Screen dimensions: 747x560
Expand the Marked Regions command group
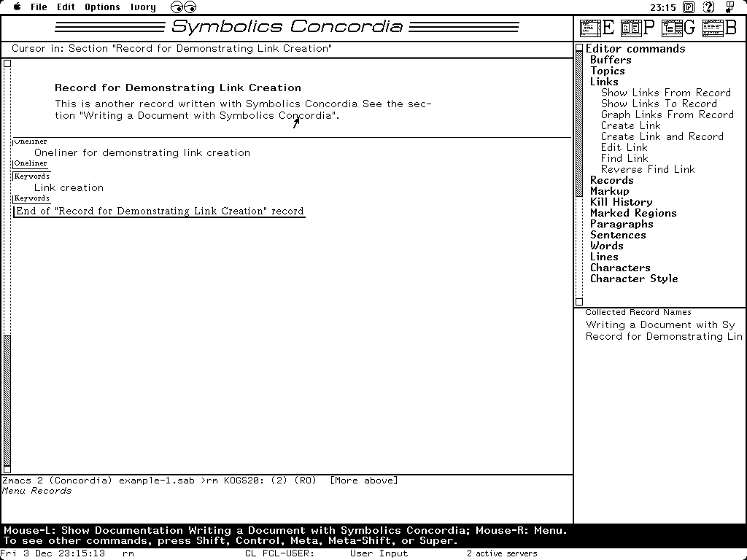(x=633, y=214)
